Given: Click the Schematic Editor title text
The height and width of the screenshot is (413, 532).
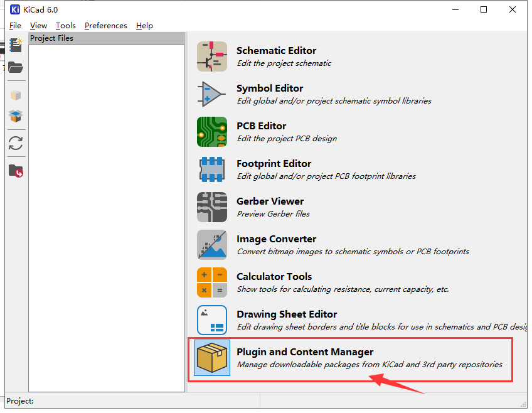Looking at the screenshot, I should tap(276, 51).
